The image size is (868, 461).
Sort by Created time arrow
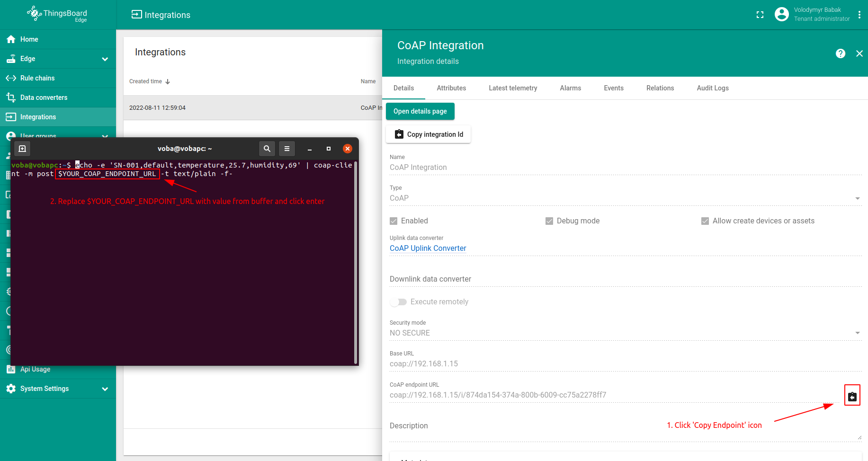point(168,81)
